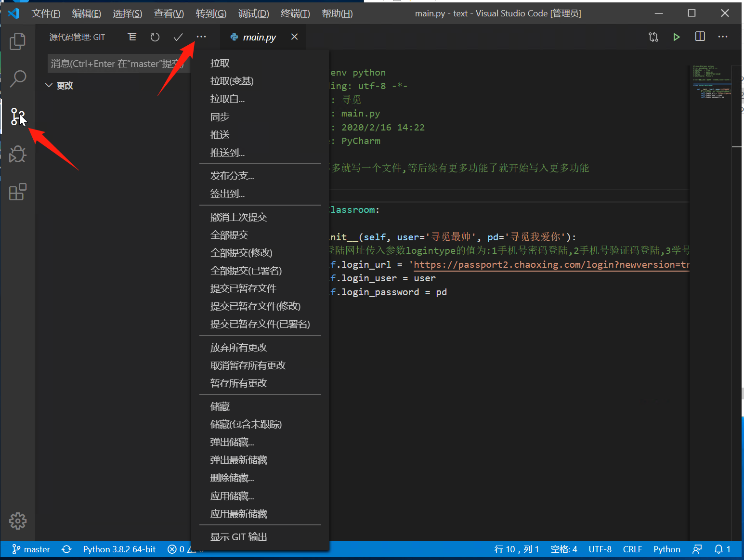744x560 pixels.
Task: Open the Source Control view icon
Action: click(18, 117)
